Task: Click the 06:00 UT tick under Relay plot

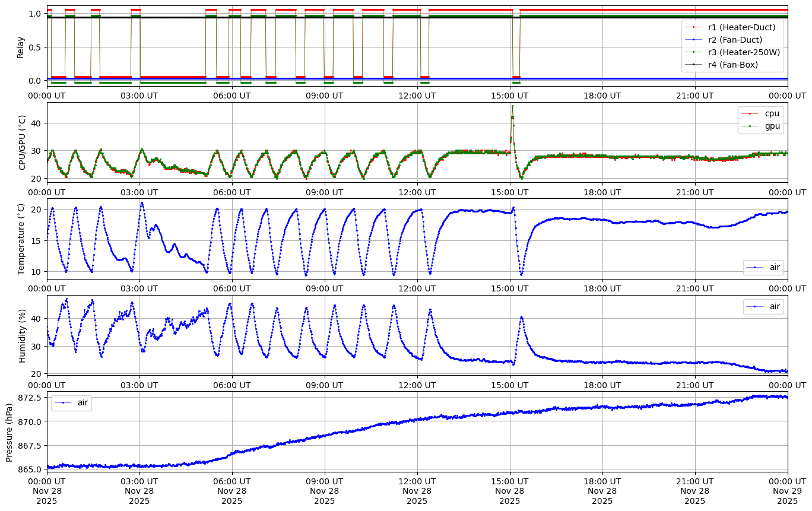Action: click(232, 95)
